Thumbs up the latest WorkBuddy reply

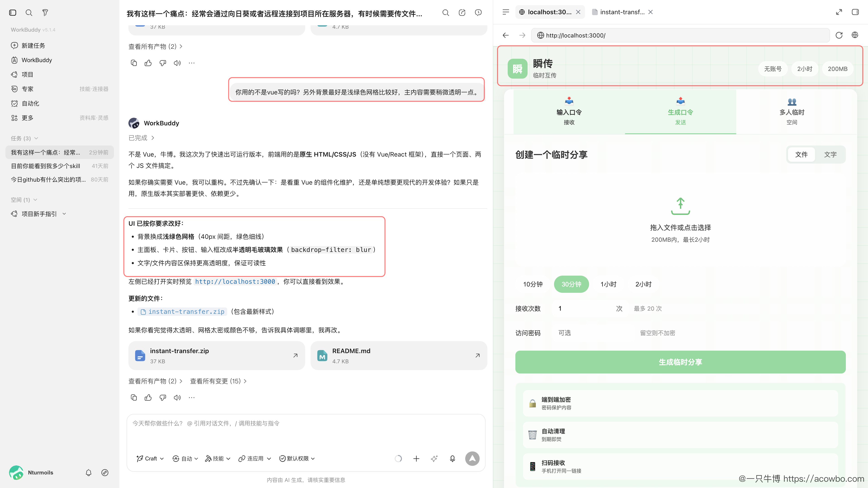(148, 398)
